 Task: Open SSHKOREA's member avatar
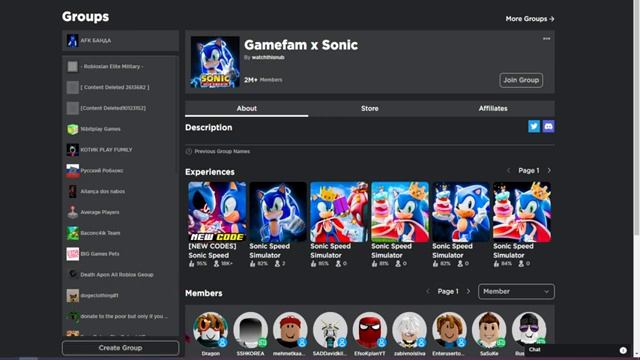tap(250, 329)
